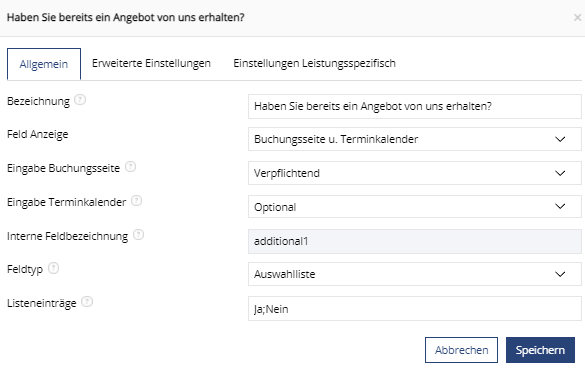Image resolution: width=585 pixels, height=369 pixels.
Task: Select the Allgemein tab
Action: tap(44, 64)
